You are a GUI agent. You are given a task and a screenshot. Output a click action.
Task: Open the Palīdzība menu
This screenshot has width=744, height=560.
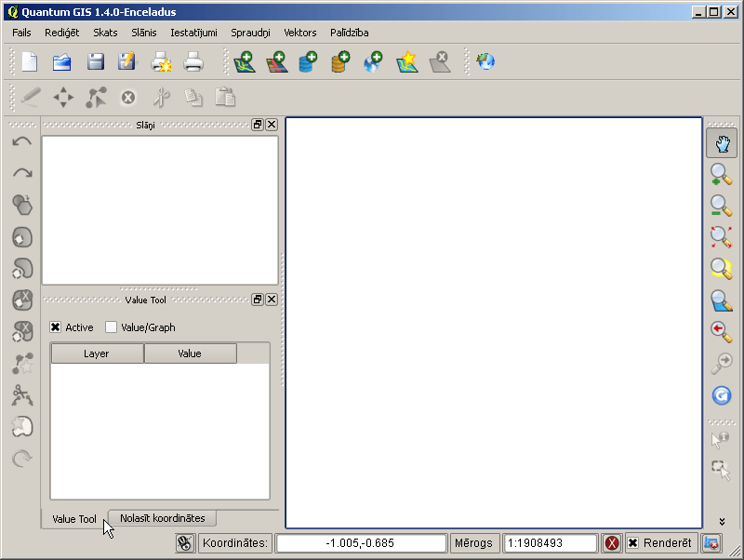[350, 33]
